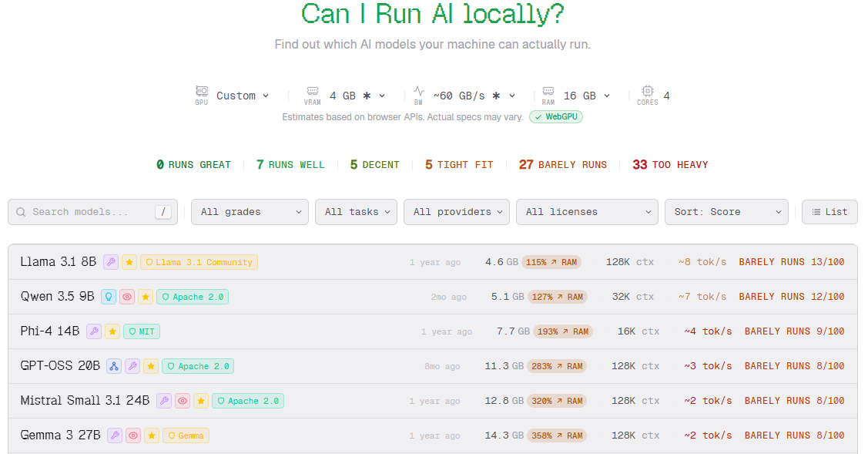This screenshot has height=454, width=868.
Task: Click the CORES value 4
Action: click(x=666, y=96)
